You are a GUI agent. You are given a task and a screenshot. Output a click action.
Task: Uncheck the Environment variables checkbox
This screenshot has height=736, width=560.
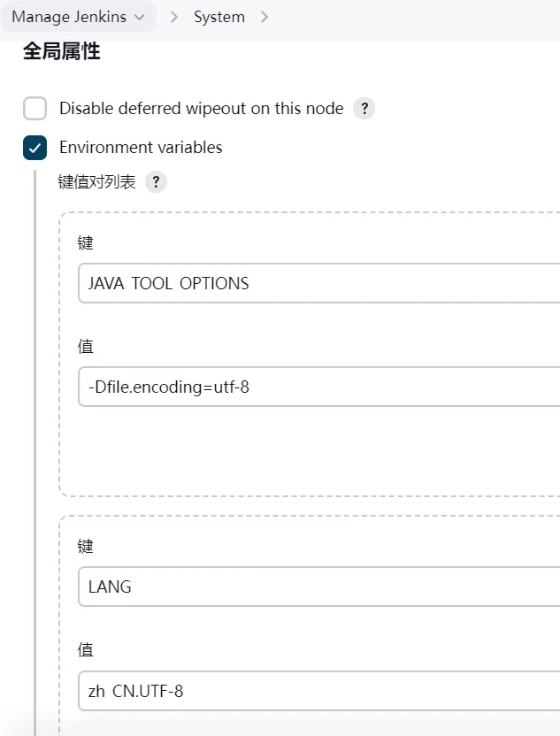(35, 148)
